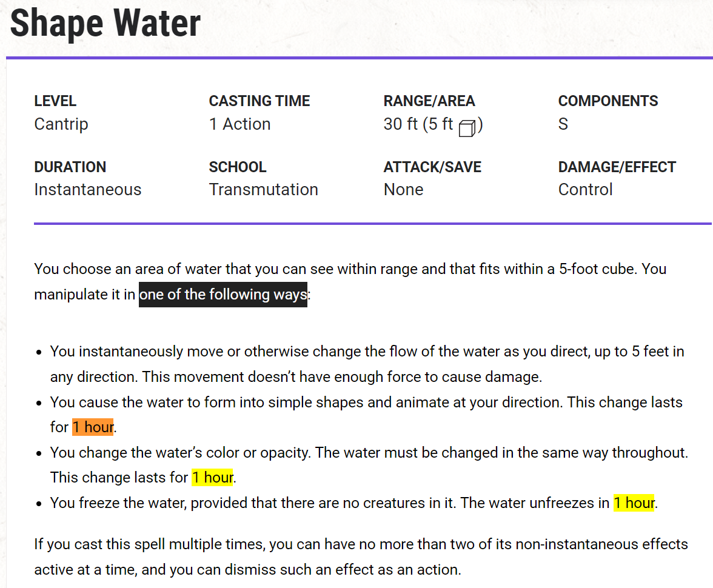Click the DAMAGE/EFFECT heading label
The image size is (713, 588).
point(617,167)
